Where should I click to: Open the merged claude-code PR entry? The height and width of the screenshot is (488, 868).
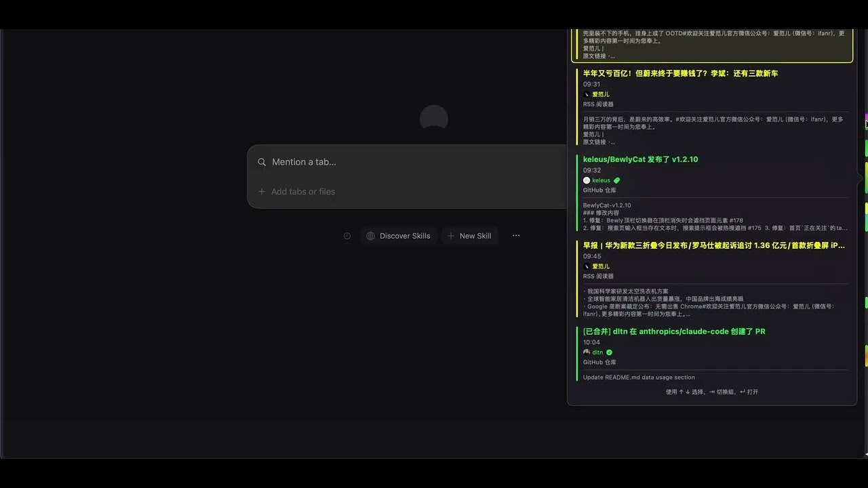point(674,331)
